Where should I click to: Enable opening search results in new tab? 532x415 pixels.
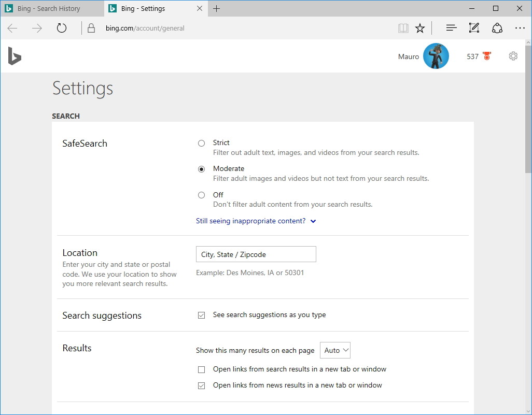(x=201, y=369)
